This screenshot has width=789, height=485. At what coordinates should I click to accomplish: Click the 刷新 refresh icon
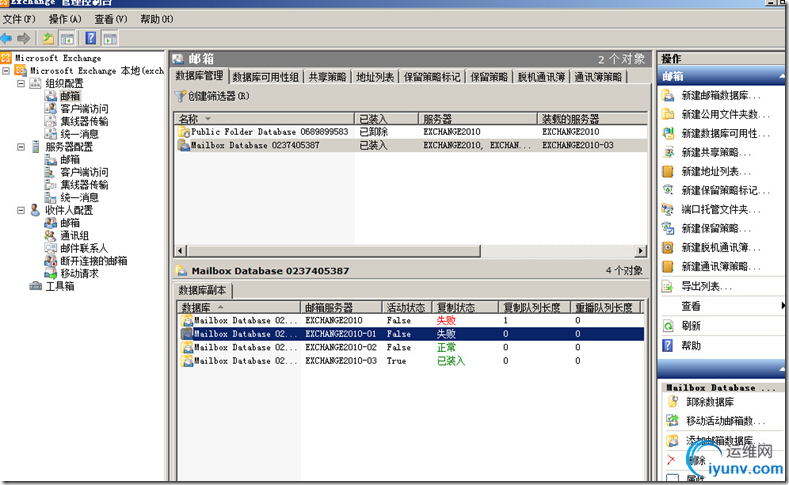click(668, 326)
